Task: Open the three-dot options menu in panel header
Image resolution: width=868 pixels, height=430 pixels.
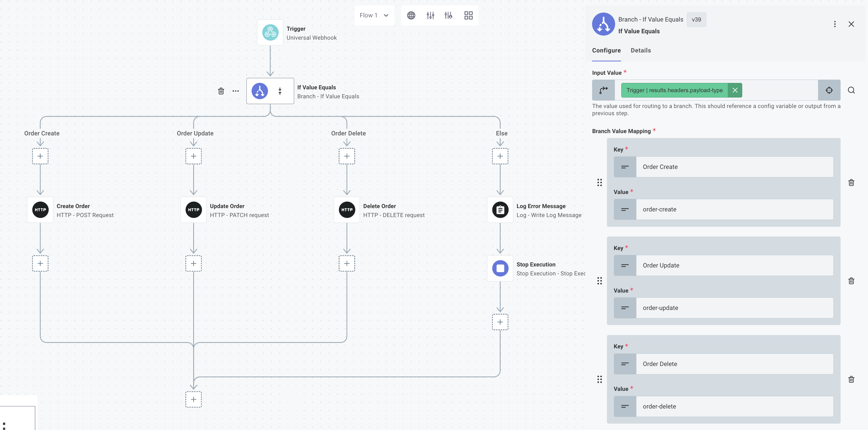Action: tap(834, 24)
